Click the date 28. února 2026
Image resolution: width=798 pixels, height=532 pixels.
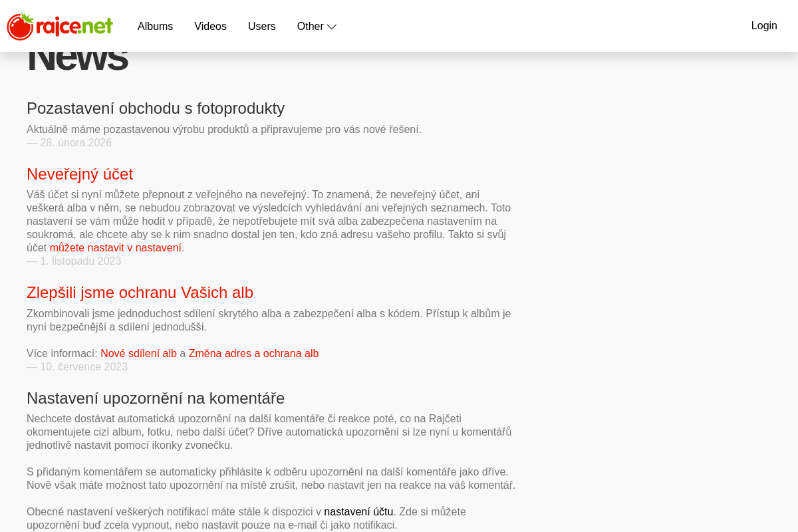75,143
